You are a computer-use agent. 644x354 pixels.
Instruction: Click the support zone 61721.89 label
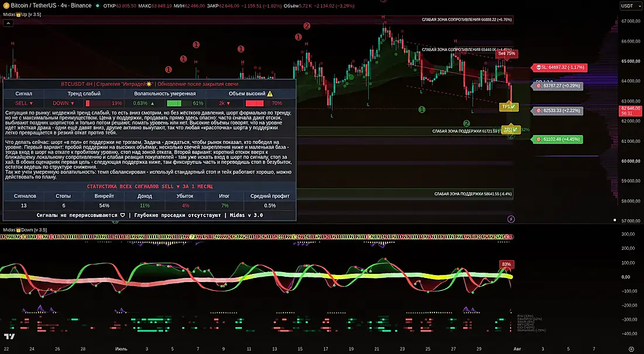472,132
